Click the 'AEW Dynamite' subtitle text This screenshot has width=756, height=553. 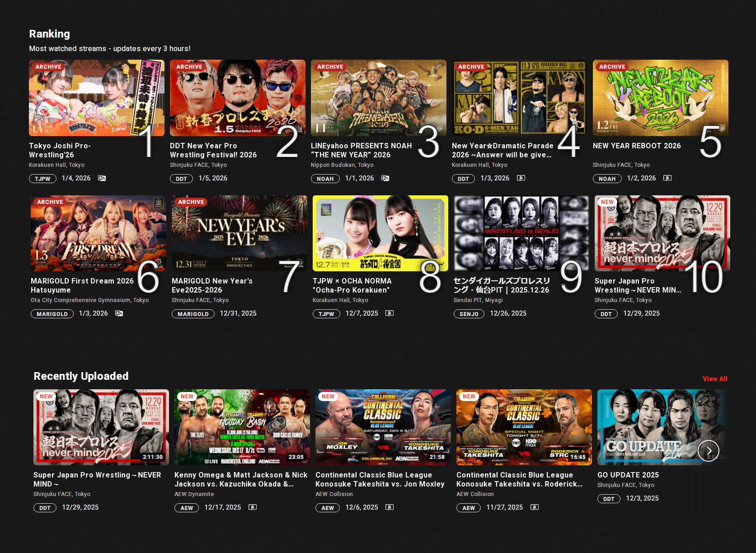(194, 494)
